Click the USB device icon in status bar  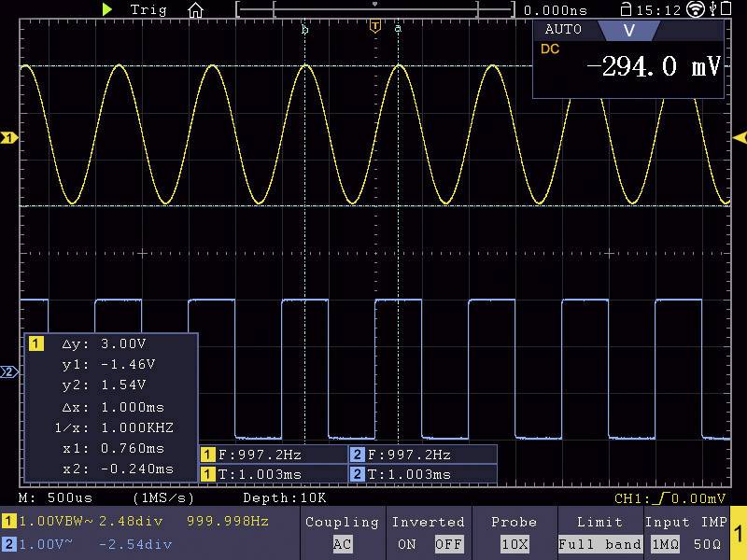click(712, 9)
